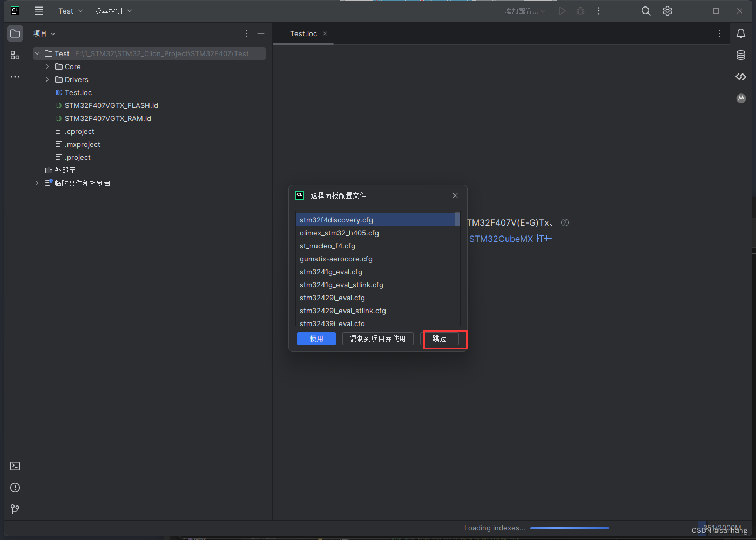
Task: Click Loading indexes status text
Action: [495, 528]
